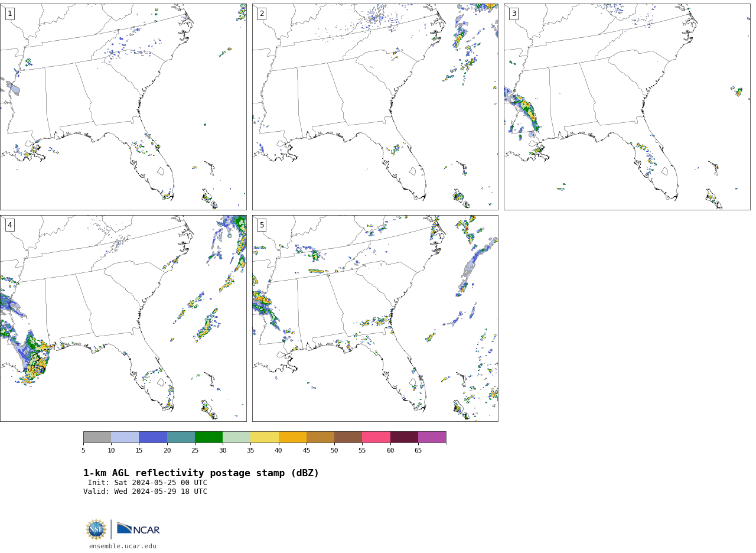Open ensemble member 4 map panel

point(123,318)
